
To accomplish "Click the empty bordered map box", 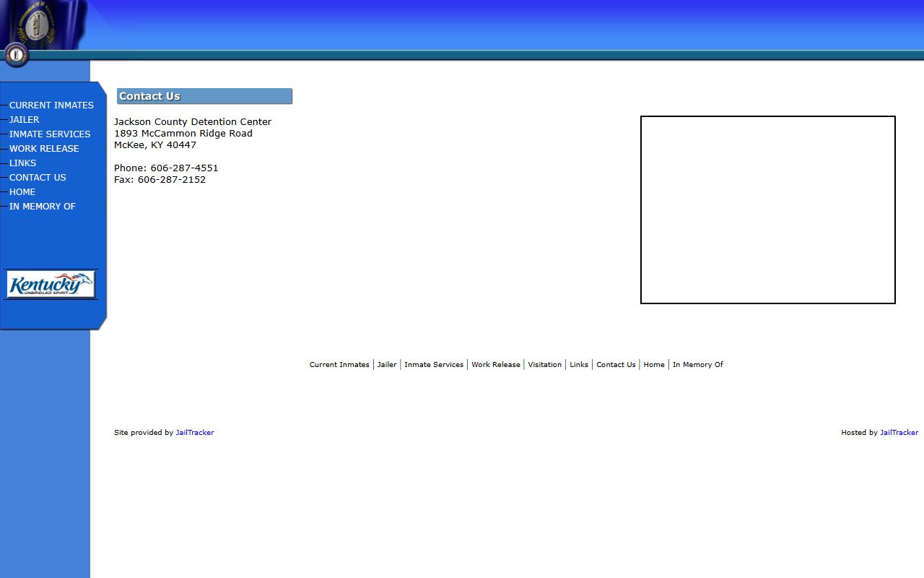I will [x=768, y=210].
